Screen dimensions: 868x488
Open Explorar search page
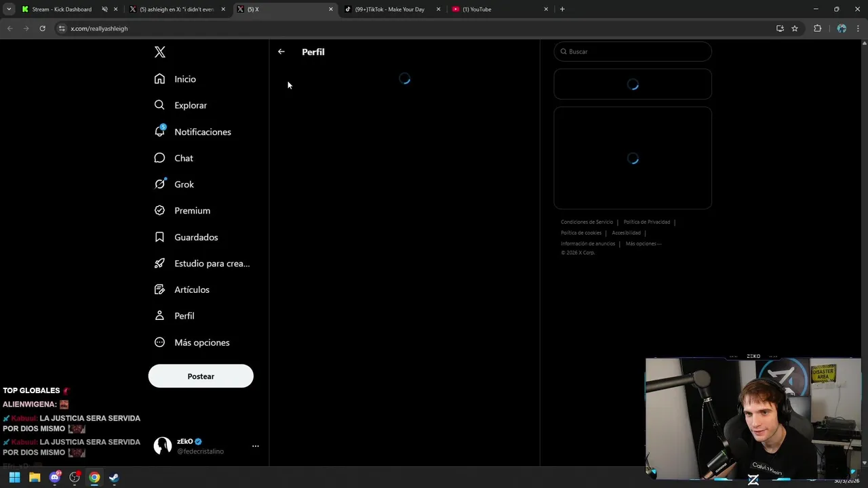tap(180, 105)
